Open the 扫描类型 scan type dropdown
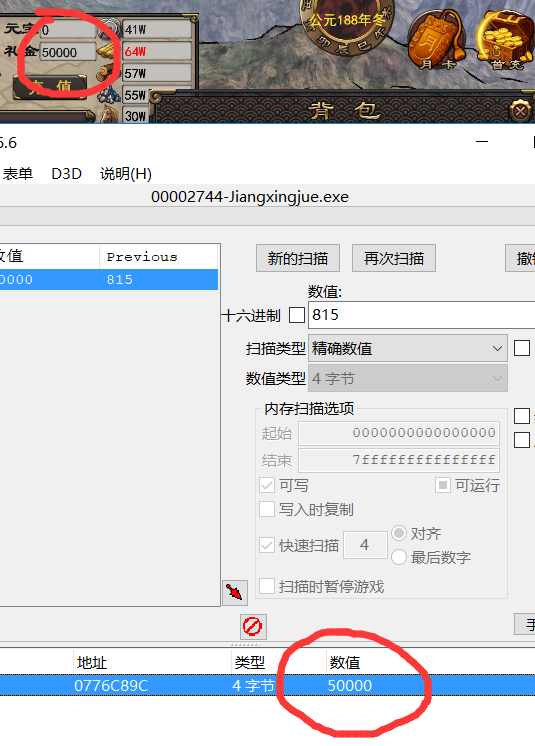 [408, 348]
